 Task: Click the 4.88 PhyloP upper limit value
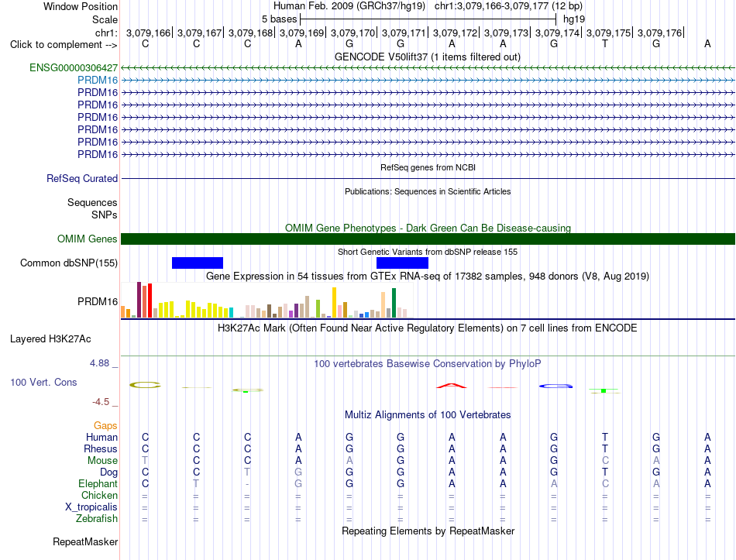pos(99,363)
